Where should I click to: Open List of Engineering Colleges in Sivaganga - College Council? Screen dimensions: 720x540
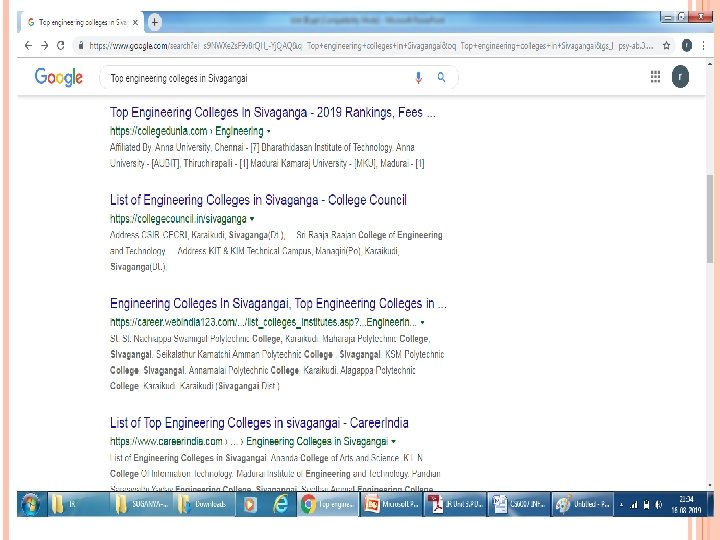[x=258, y=200]
